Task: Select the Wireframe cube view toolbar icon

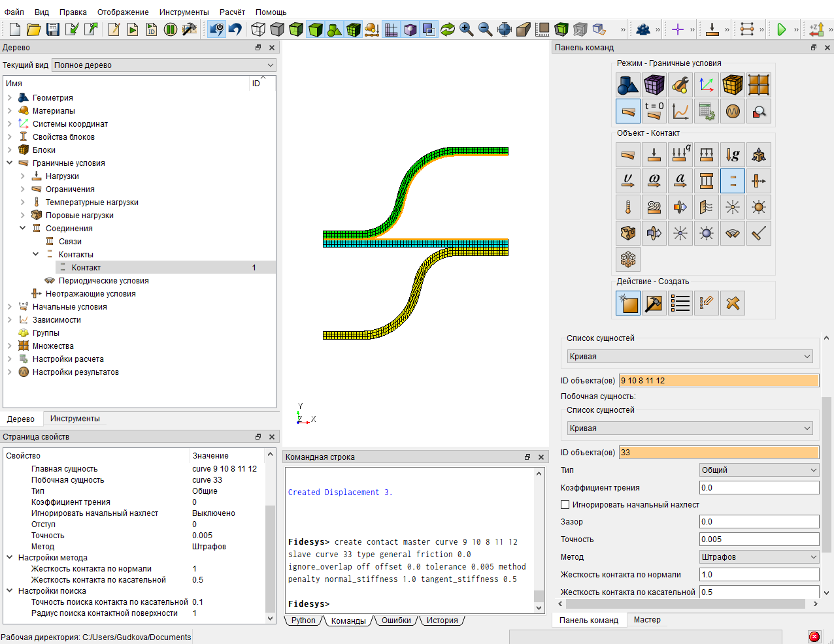Action: click(x=259, y=29)
